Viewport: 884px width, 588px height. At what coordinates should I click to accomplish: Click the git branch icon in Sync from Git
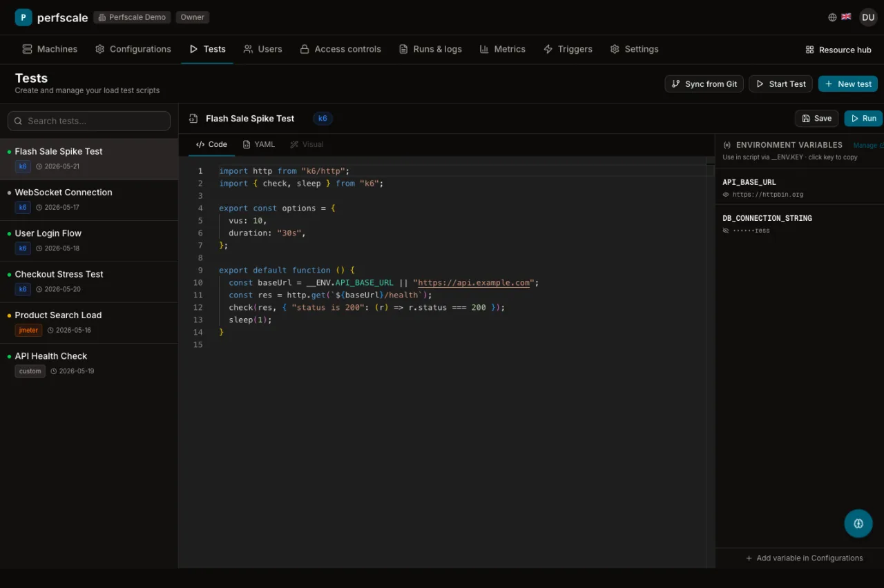click(676, 84)
